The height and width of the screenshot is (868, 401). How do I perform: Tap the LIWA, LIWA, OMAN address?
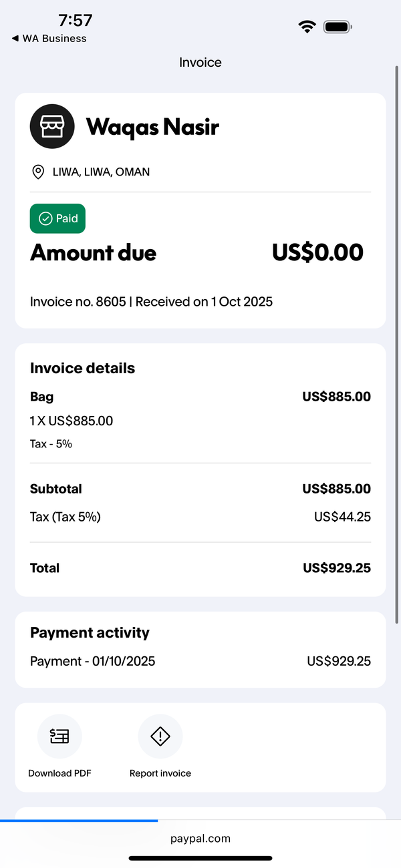pyautogui.click(x=102, y=172)
